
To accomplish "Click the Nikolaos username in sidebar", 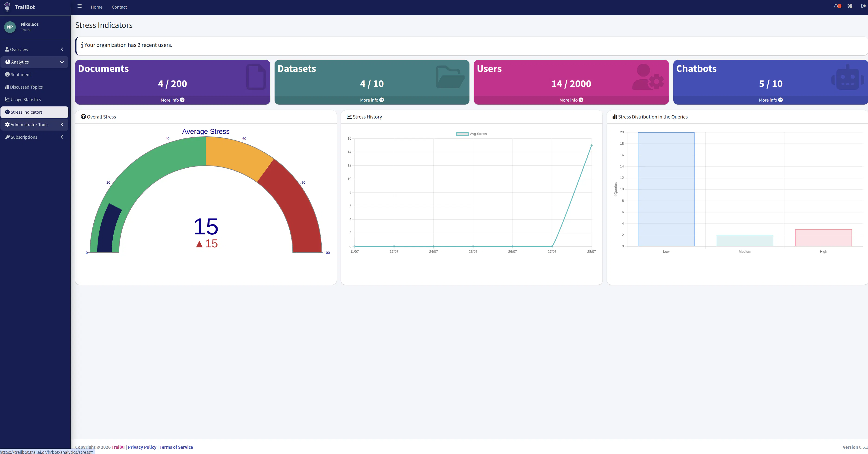I will point(30,24).
